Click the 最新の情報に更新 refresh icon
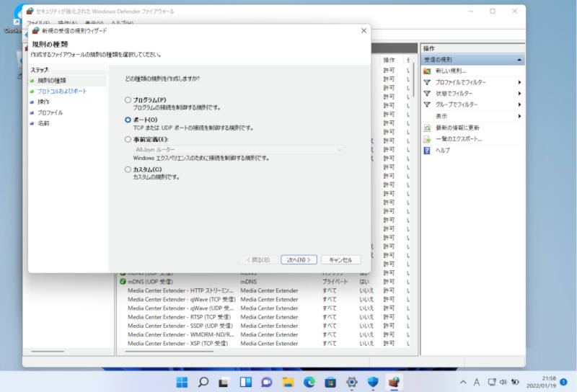 [427, 128]
